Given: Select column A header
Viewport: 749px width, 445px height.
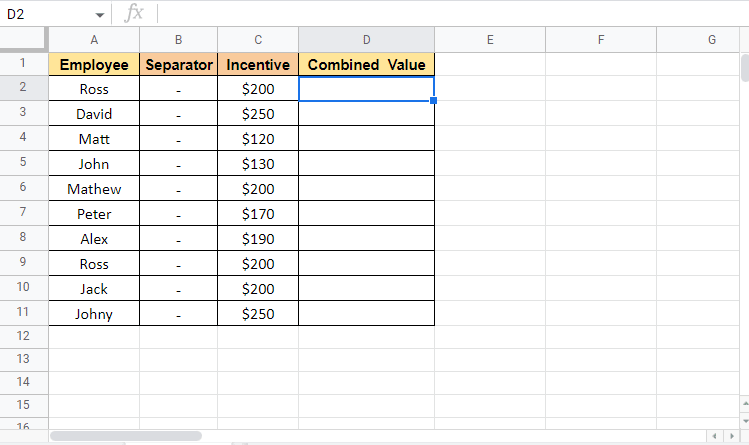Looking at the screenshot, I should point(94,40).
